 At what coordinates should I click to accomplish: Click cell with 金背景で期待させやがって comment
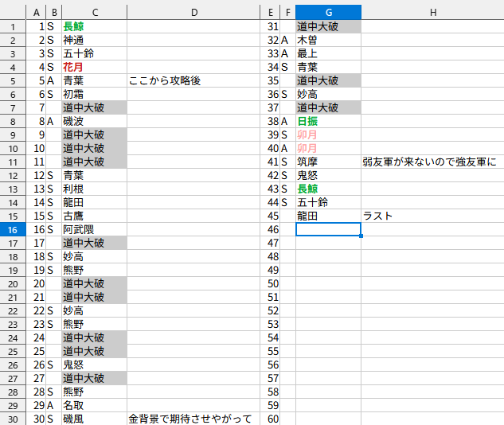[193, 419]
